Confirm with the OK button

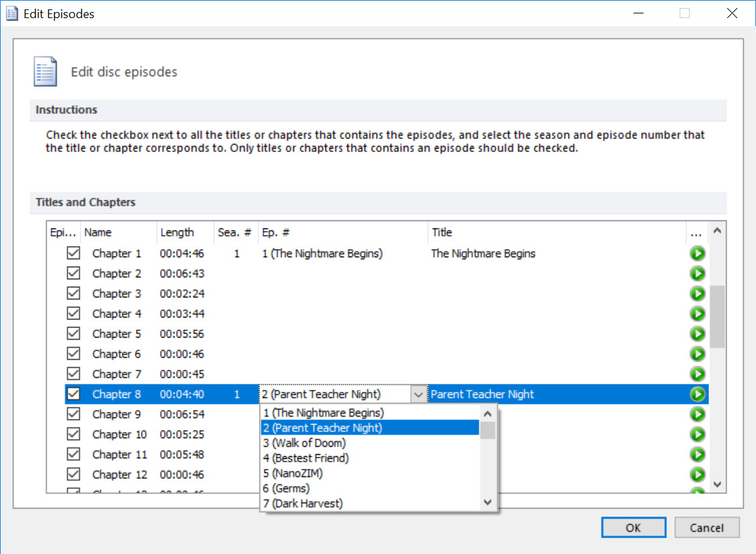[x=633, y=527]
